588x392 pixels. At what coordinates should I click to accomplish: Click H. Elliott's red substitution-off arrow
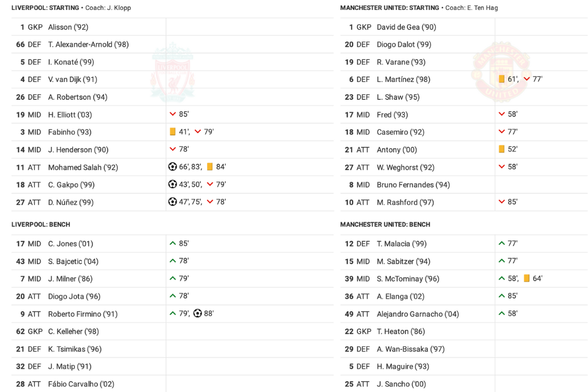(x=172, y=114)
